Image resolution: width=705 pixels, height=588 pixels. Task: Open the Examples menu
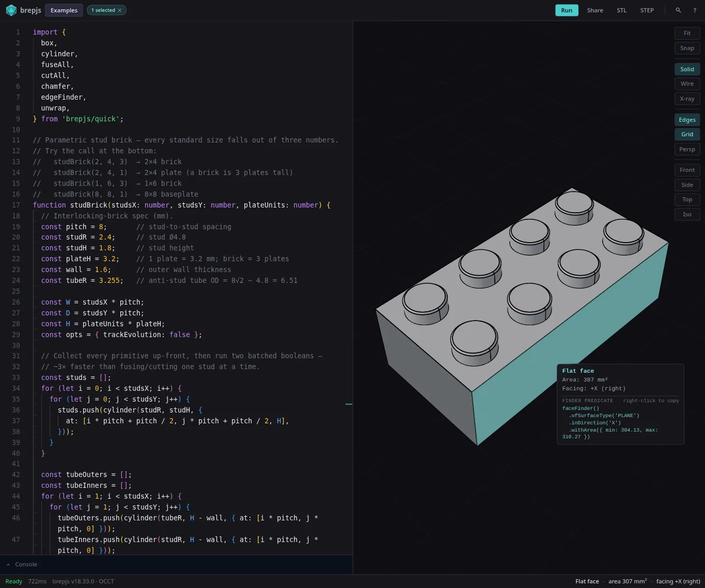pos(64,10)
